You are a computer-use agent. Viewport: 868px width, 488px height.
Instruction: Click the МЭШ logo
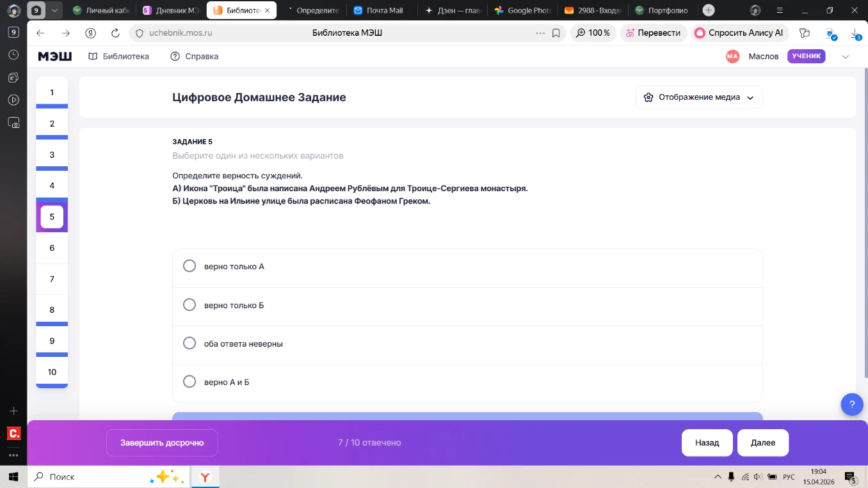(x=55, y=56)
